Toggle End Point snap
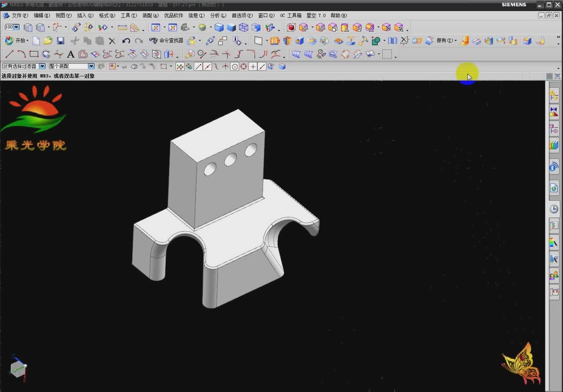This screenshot has width=563, height=392. click(198, 67)
